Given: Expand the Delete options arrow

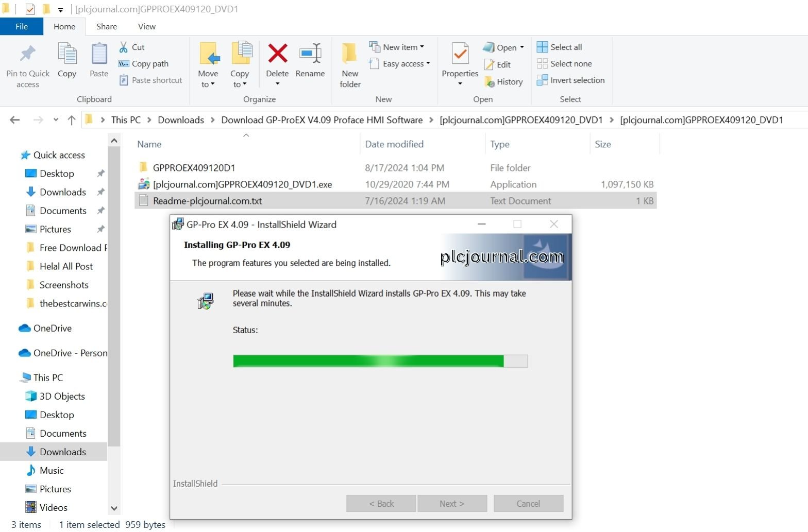Looking at the screenshot, I should coord(277,84).
